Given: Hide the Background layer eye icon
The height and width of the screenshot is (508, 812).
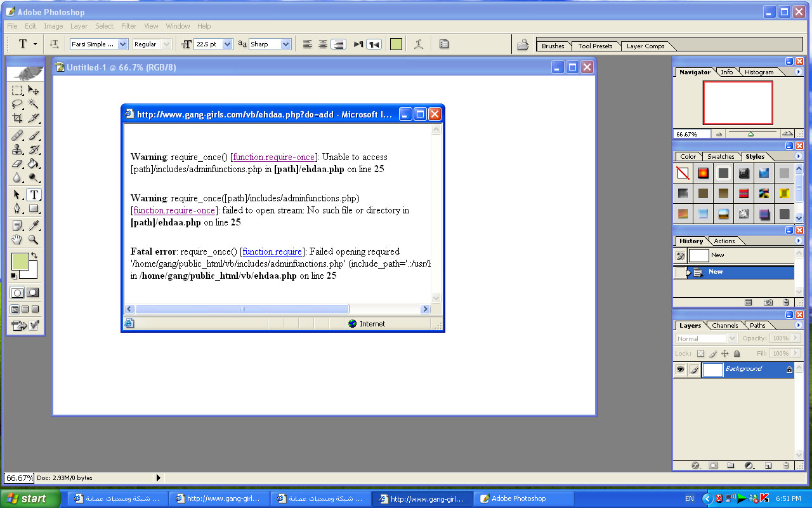Looking at the screenshot, I should point(681,370).
